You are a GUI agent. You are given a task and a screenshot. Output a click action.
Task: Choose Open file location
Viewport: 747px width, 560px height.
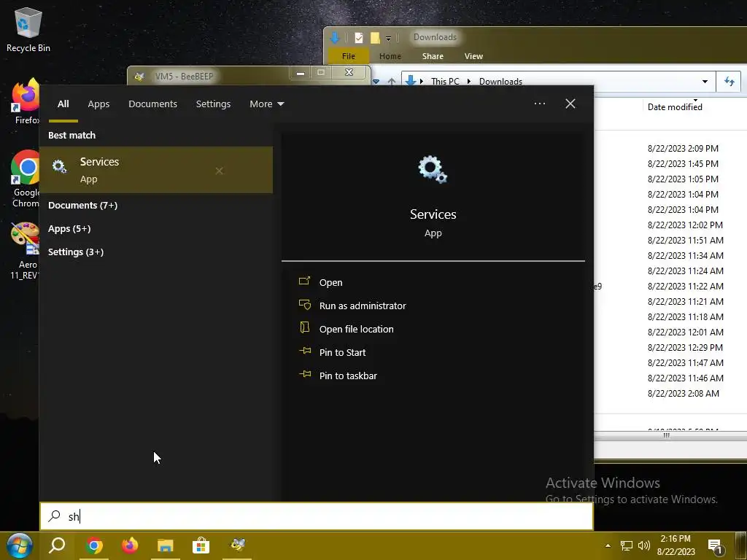tap(347, 329)
